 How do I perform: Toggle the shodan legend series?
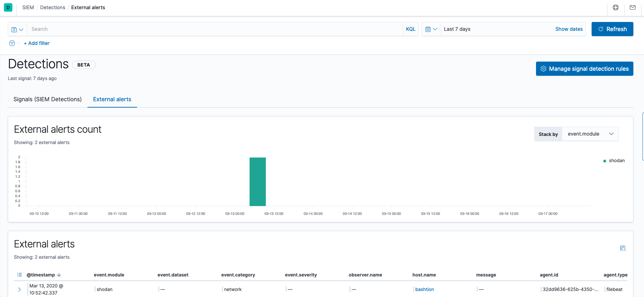click(616, 161)
